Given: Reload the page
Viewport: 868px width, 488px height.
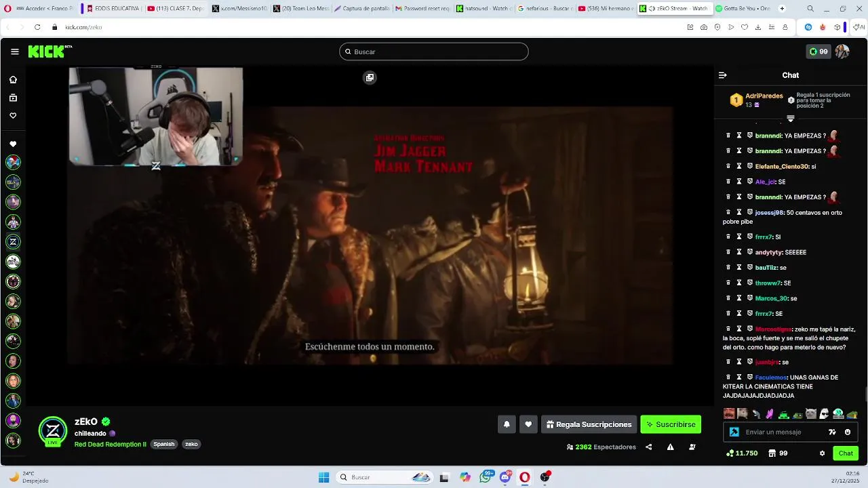Looking at the screenshot, I should coord(37,27).
